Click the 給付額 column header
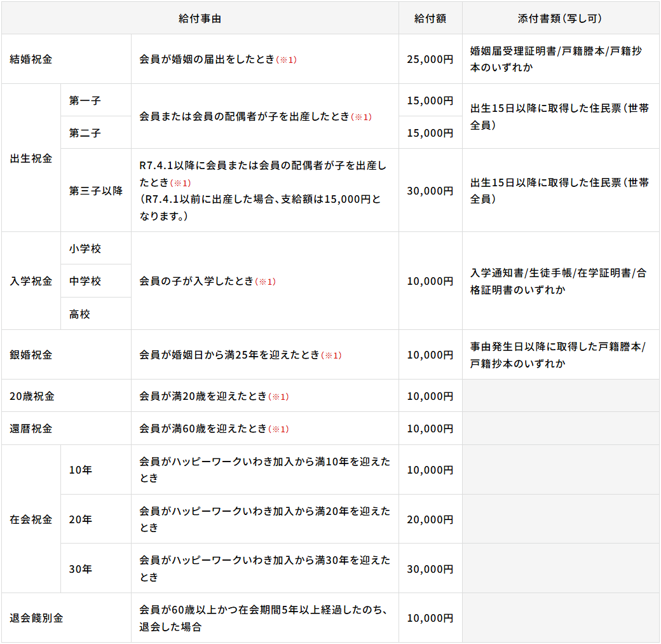Viewport: 661px width, 644px height. [430, 18]
